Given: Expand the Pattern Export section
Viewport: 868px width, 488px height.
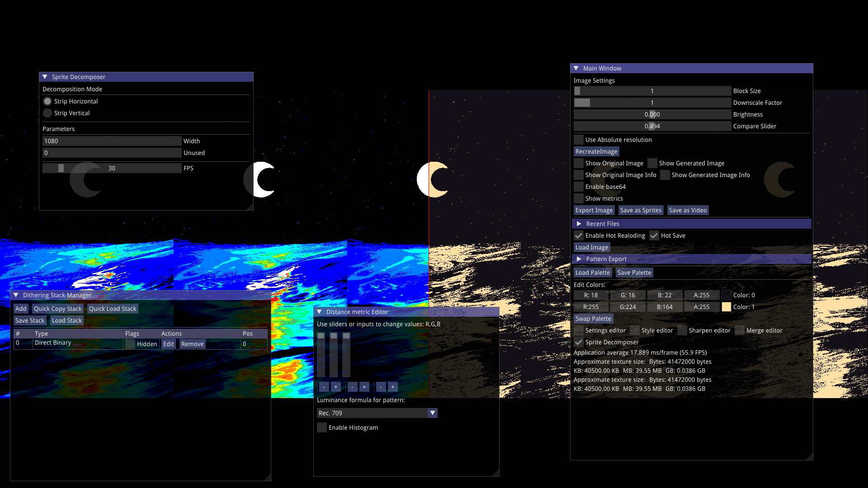Looking at the screenshot, I should [579, 259].
